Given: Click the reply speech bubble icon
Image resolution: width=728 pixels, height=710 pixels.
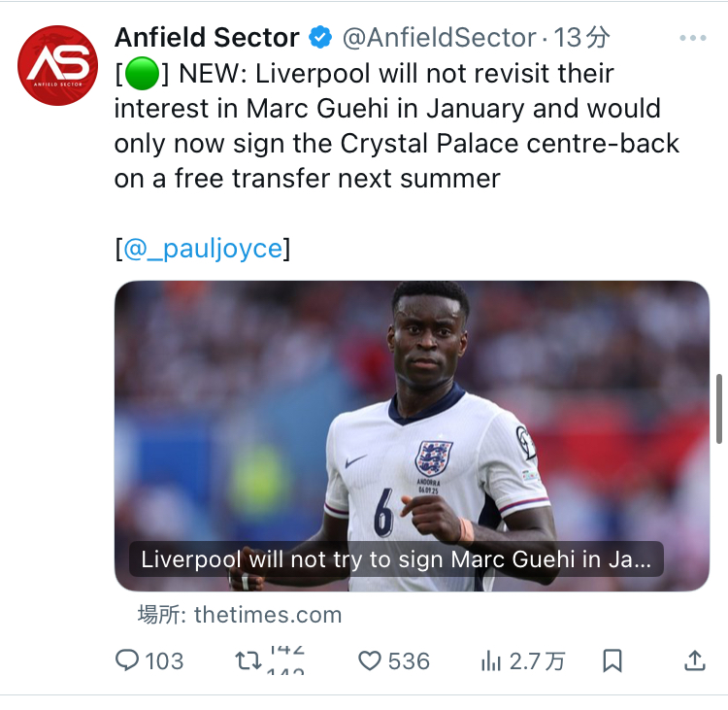Looking at the screenshot, I should pyautogui.click(x=128, y=661).
